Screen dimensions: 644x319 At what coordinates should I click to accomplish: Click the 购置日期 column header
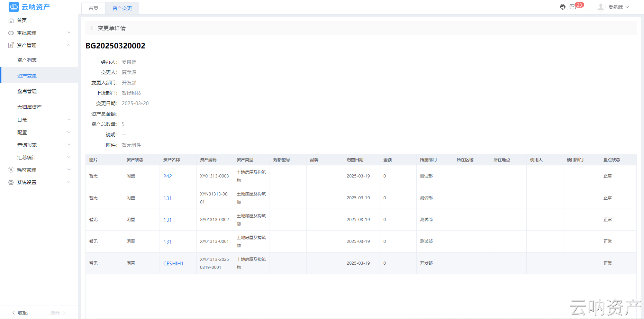(x=355, y=160)
